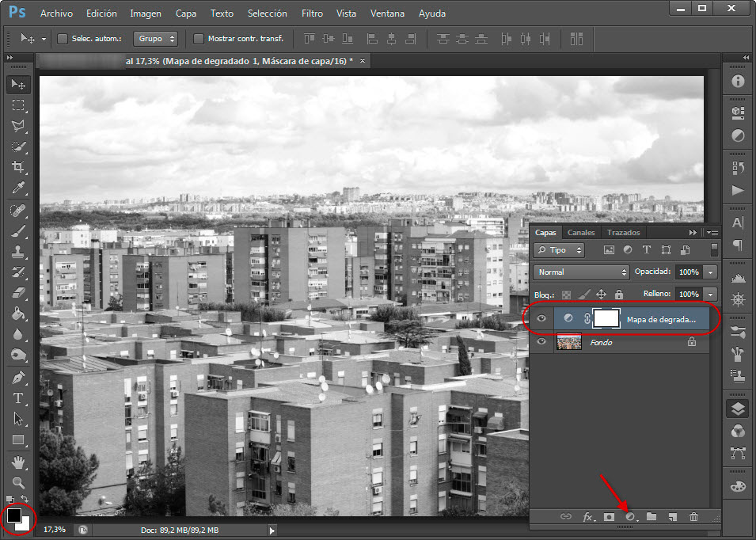
Task: Click the background white color swatch
Action: (25, 527)
